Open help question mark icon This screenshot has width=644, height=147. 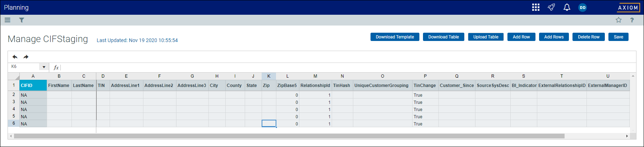(632, 20)
